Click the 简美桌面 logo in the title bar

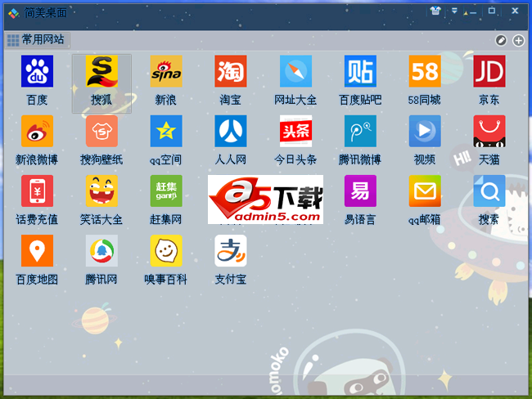tap(14, 13)
